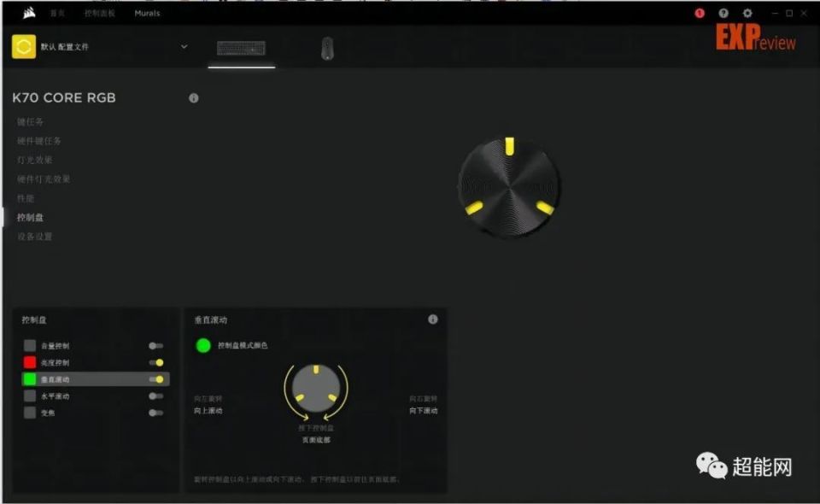This screenshot has width=820, height=504.
Task: Open the 首页 home tab
Action: (57, 13)
